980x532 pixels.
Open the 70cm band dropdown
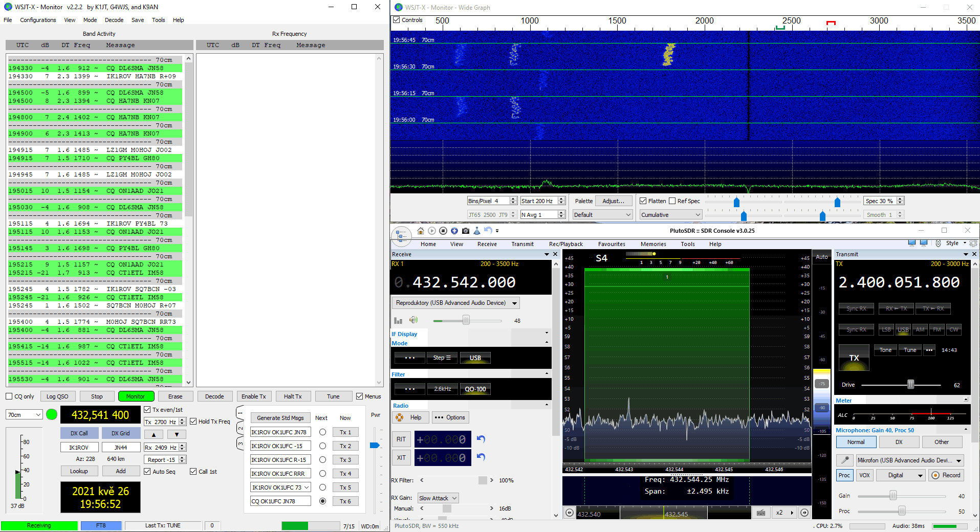24,415
